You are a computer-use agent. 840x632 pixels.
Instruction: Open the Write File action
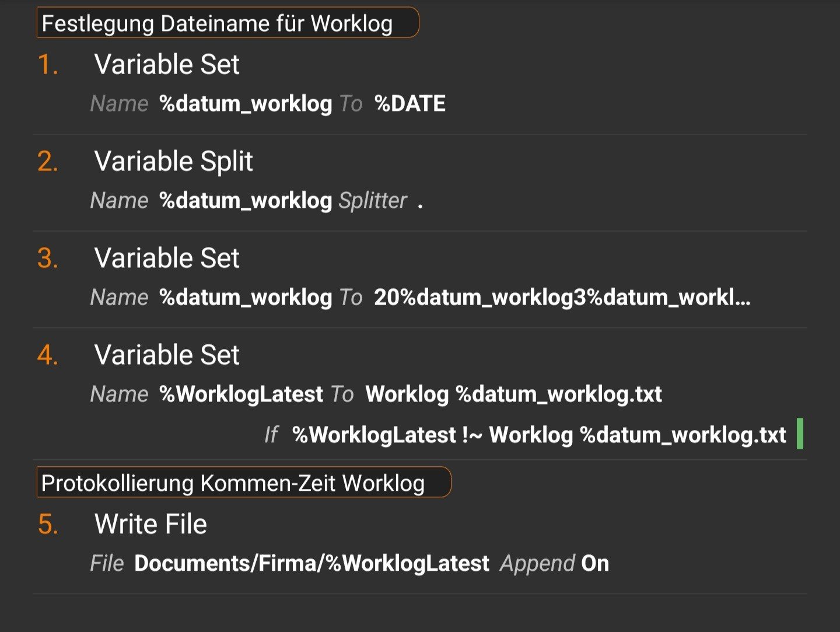pos(150,524)
